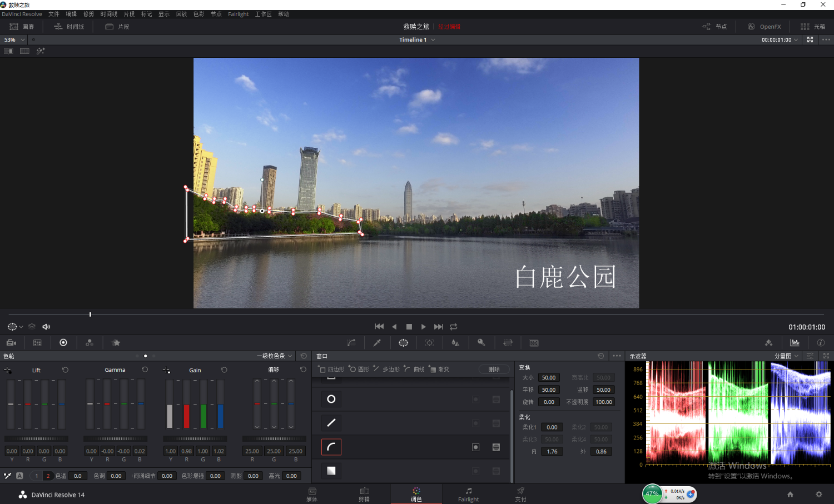Open the window panel options dots menu
This screenshot has height=504, width=834.
[x=617, y=356]
